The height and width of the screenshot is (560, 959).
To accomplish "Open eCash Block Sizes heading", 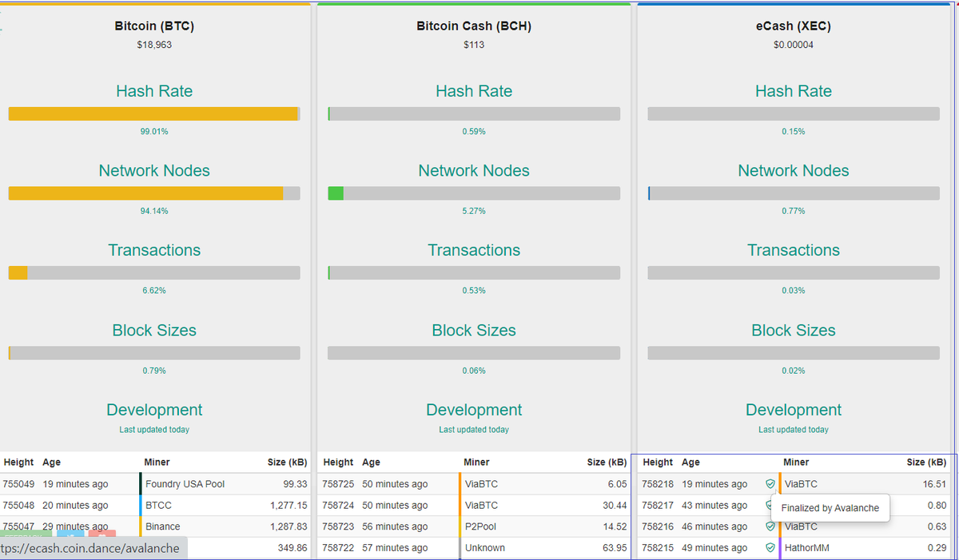I will [794, 330].
